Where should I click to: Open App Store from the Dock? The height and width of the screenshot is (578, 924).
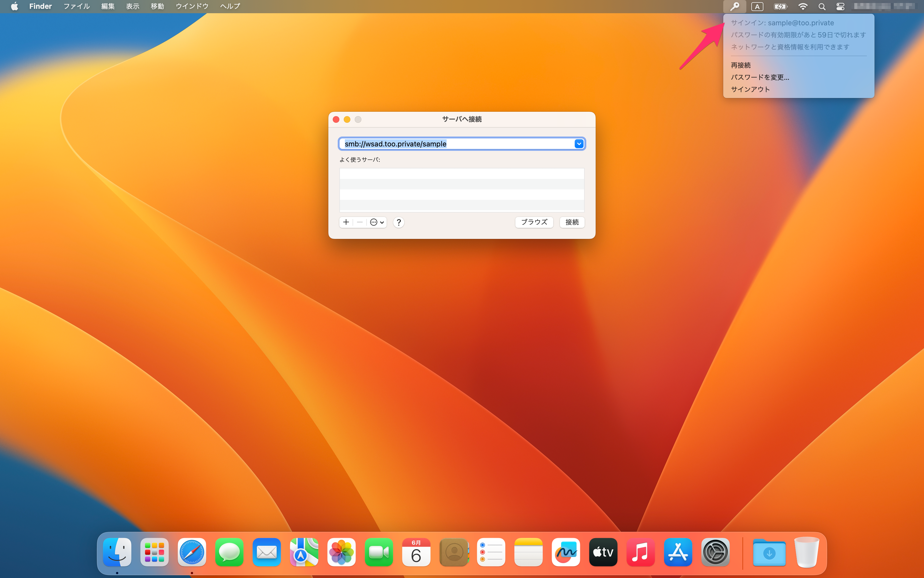point(678,552)
